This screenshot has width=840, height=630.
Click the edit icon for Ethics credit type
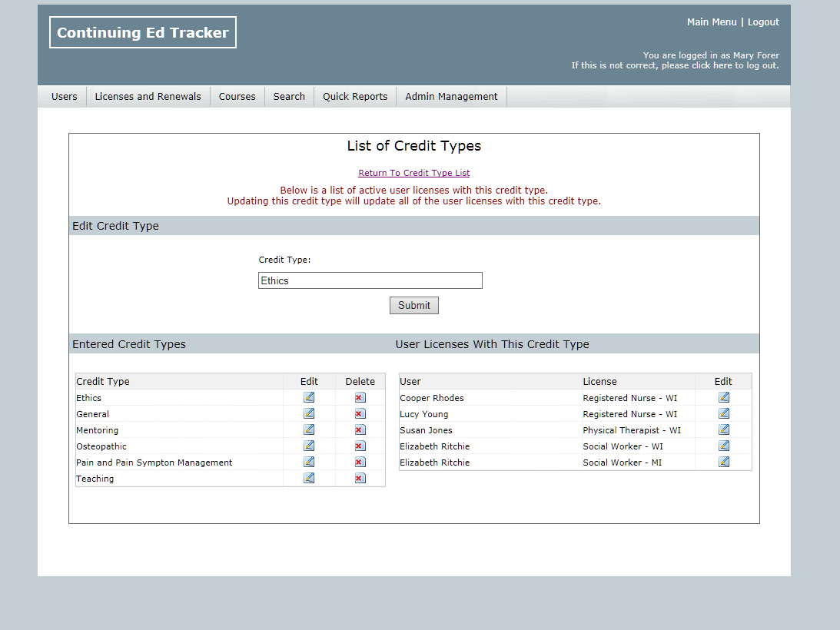point(309,397)
